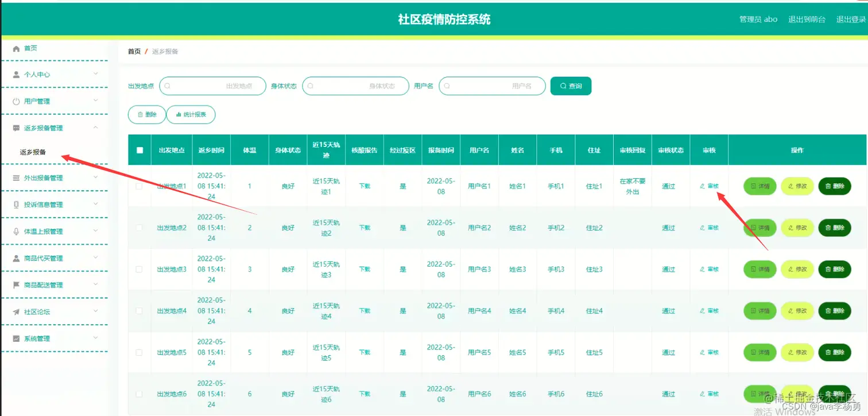Screen dimensions: 868x416
Task: Expand the 体温上报管理 chevron
Action: (x=96, y=231)
